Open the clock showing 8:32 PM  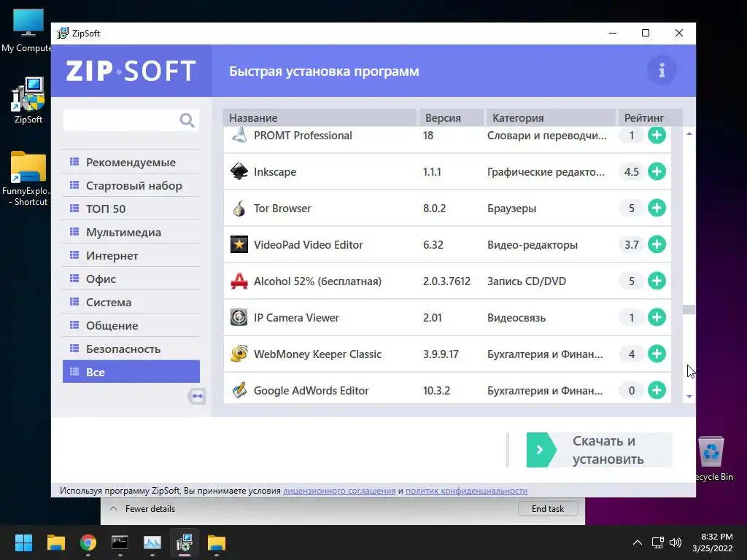(x=712, y=542)
